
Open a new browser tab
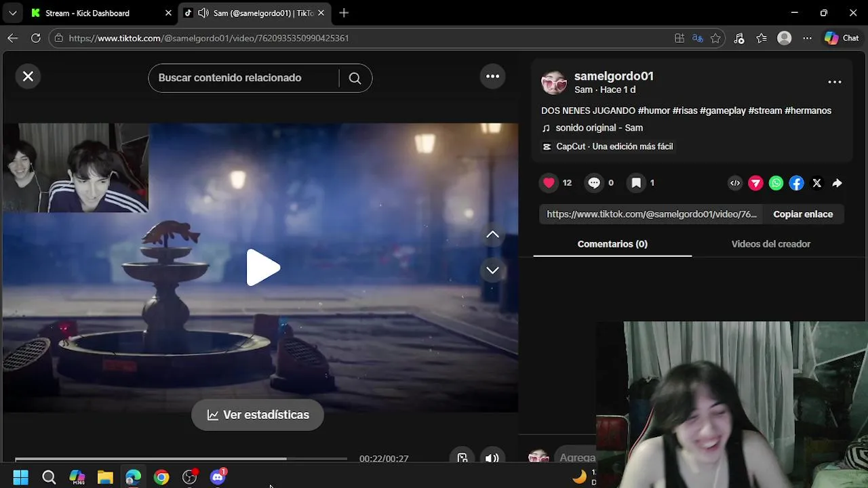pyautogui.click(x=344, y=13)
